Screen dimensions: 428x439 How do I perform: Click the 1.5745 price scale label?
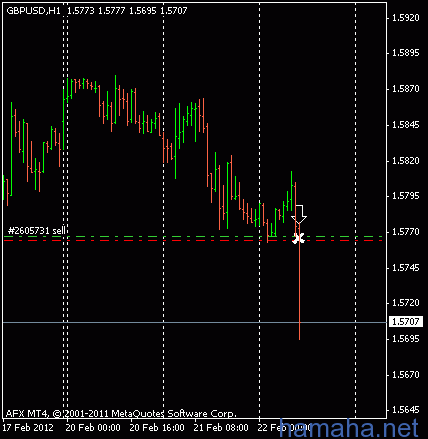pyautogui.click(x=406, y=268)
